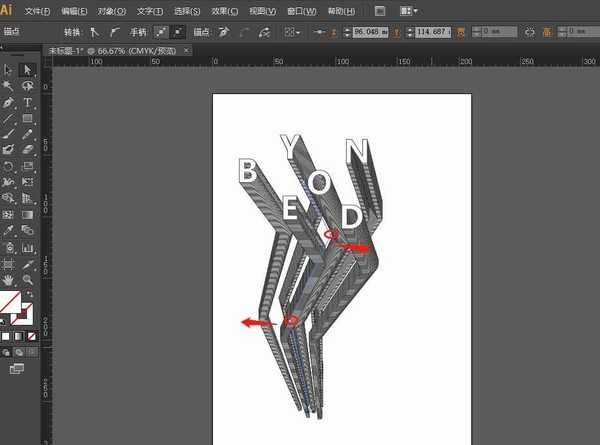
Task: Select the Hand tool
Action: [x=9, y=280]
